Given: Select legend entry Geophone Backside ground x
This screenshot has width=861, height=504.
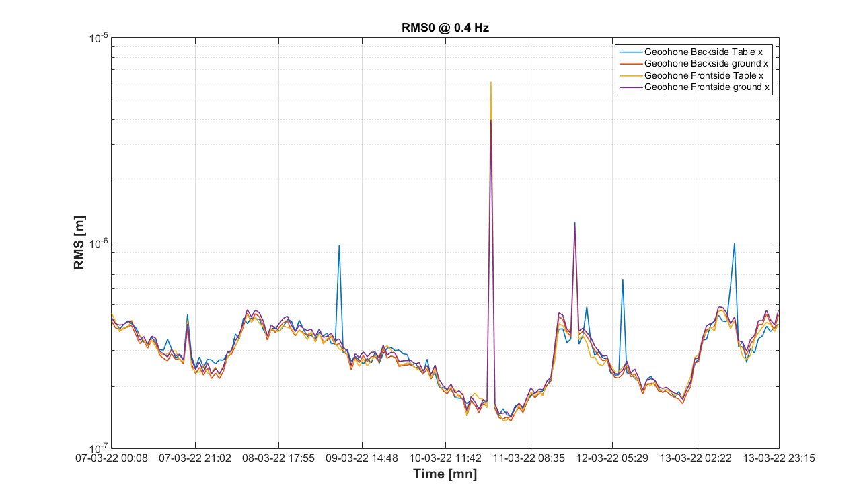Looking at the screenshot, I should (706, 63).
